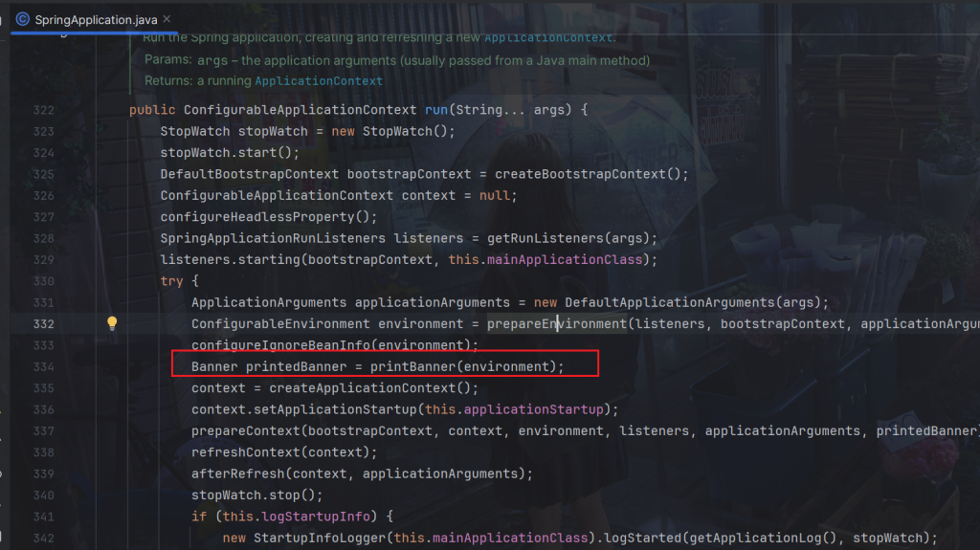The width and height of the screenshot is (980, 550).
Task: Click the run method name on line 322
Action: point(435,110)
